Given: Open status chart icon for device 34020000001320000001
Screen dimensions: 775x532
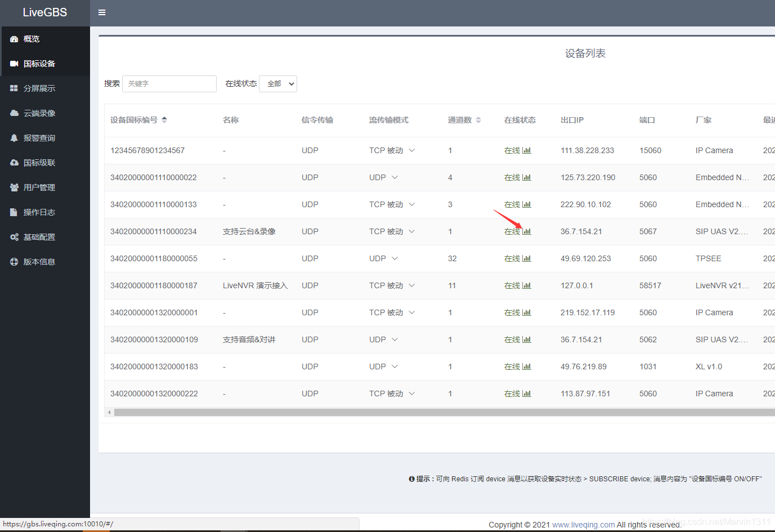Looking at the screenshot, I should point(527,312).
